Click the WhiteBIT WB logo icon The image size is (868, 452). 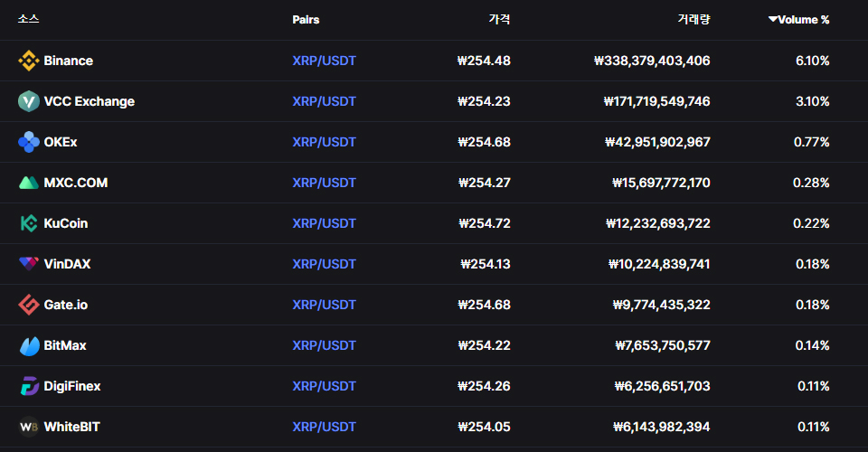29,427
